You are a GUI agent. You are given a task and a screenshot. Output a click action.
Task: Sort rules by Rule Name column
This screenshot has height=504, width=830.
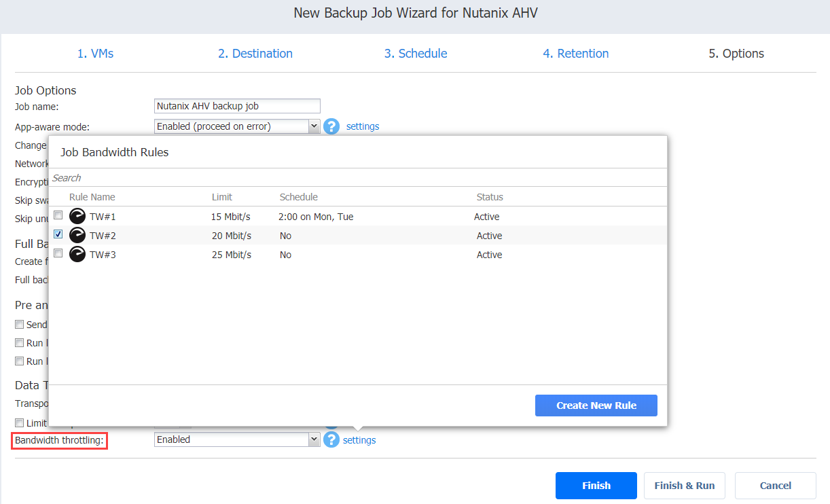coord(92,197)
